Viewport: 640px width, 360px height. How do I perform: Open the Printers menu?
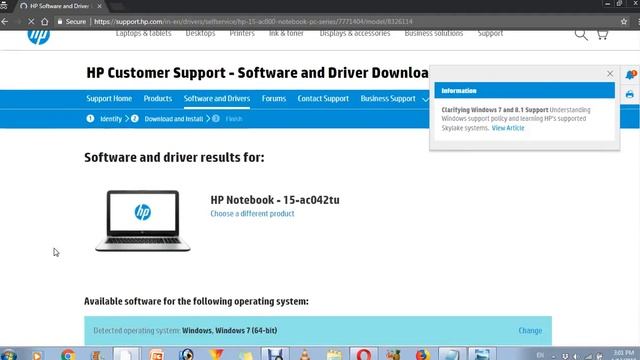pyautogui.click(x=242, y=33)
